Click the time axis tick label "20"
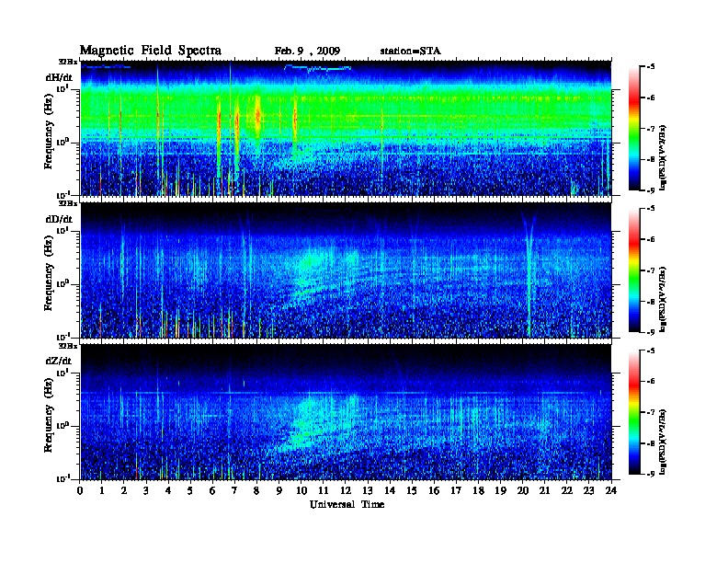The height and width of the screenshot is (563, 728). [523, 490]
